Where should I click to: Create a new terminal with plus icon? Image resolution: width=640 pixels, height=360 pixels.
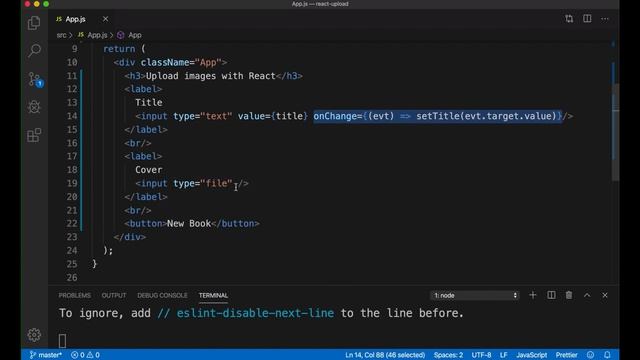coord(533,295)
